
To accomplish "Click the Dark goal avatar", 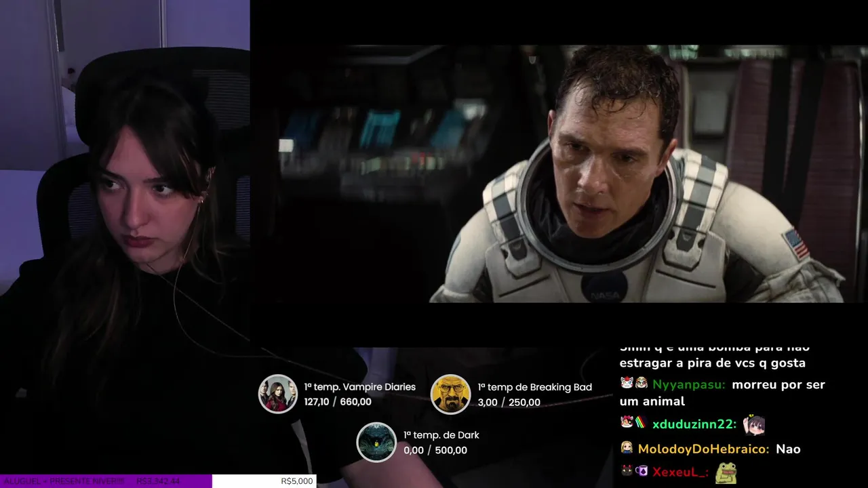I will 376,443.
